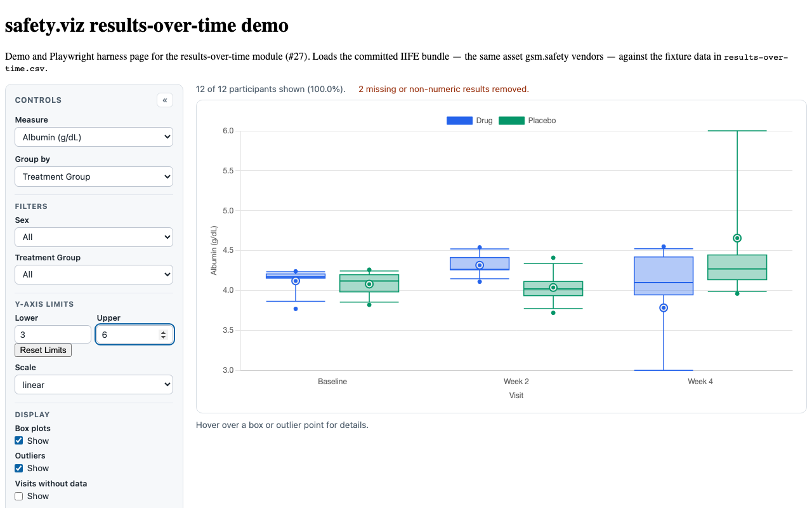Screen dimensions: 812x508
Task: Open the Sex filter dropdown
Action: [x=94, y=237]
